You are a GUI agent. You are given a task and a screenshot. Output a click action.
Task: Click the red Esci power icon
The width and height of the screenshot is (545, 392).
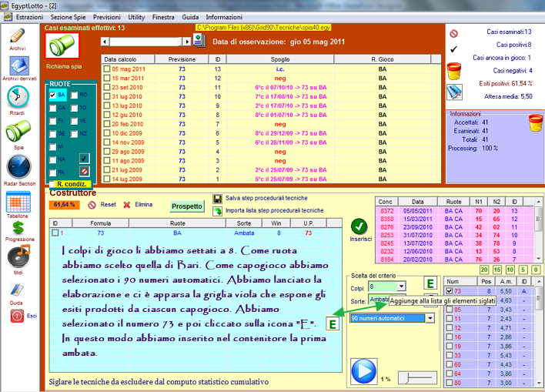click(17, 316)
